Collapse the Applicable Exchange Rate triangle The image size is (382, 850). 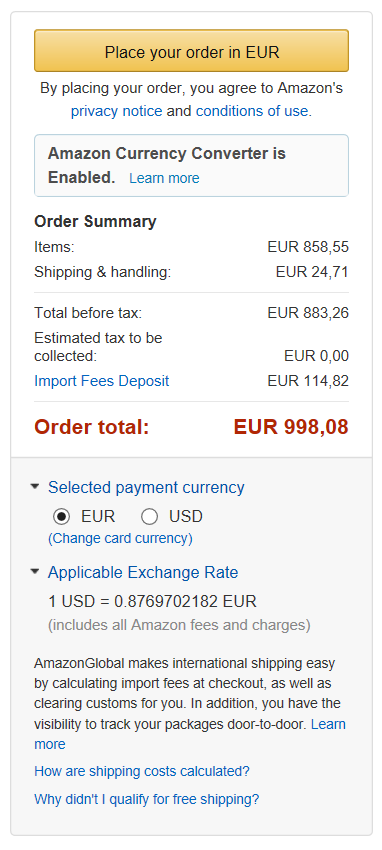click(35, 571)
